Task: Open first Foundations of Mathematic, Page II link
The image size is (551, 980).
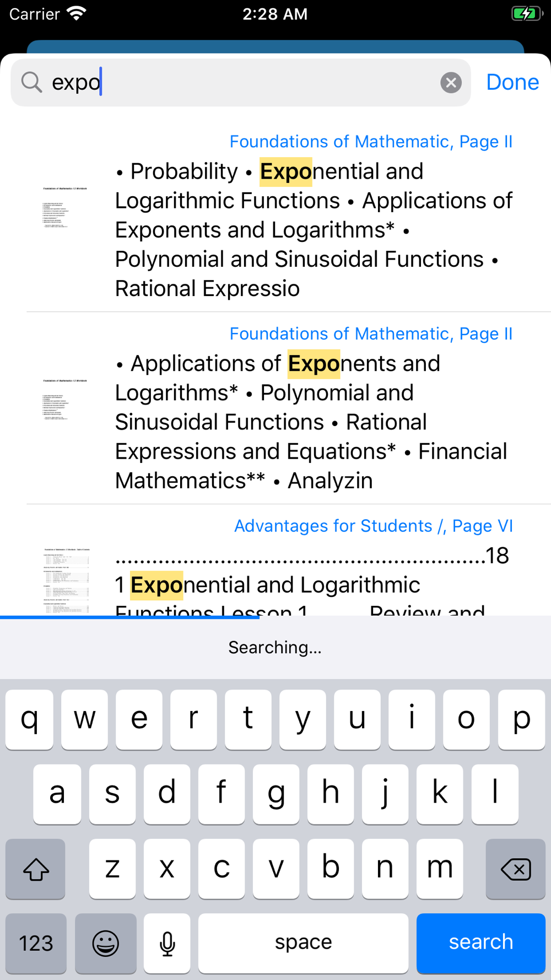Action: pos(371,142)
